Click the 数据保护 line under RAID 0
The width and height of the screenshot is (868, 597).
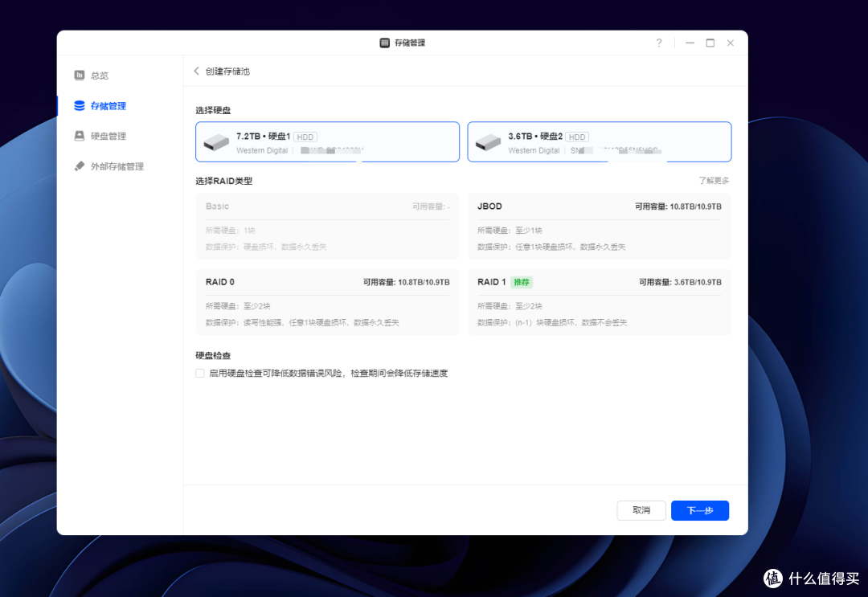pos(302,322)
